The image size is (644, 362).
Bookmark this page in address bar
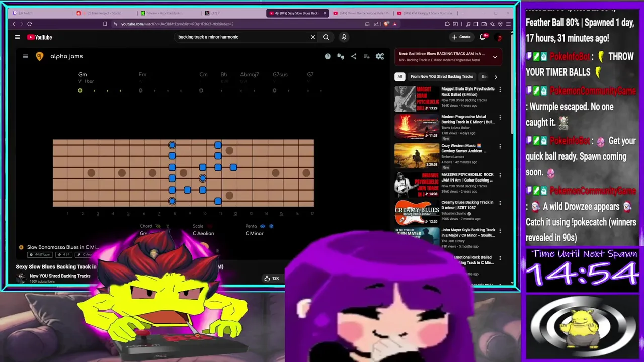(x=105, y=24)
